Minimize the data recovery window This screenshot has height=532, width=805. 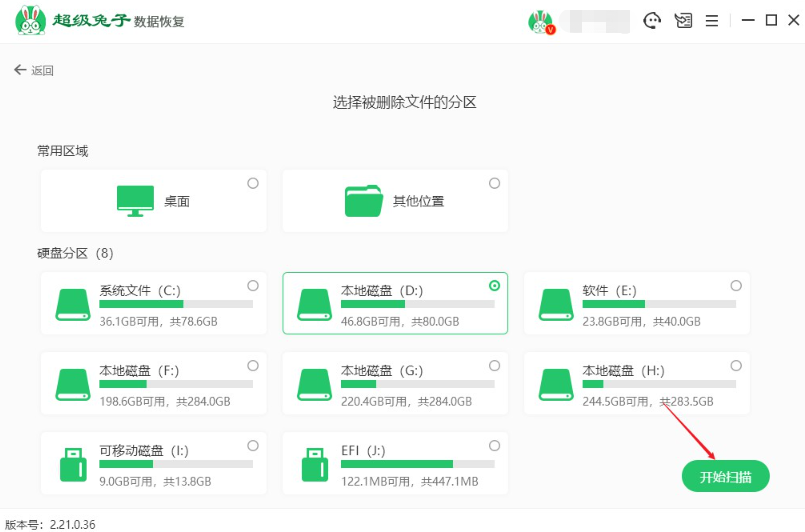click(x=746, y=20)
